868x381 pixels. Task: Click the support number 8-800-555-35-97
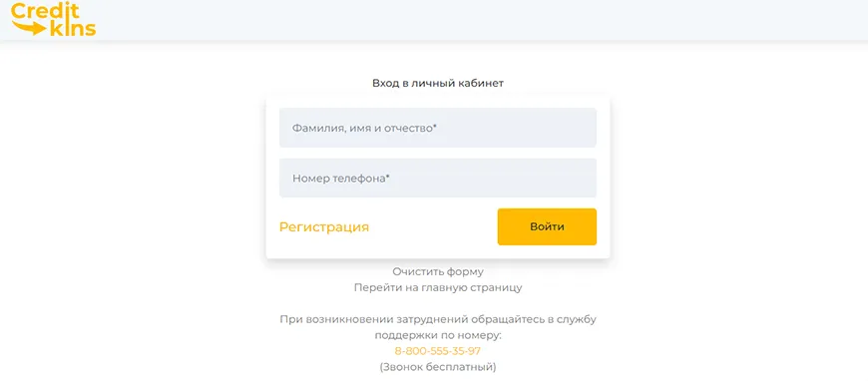437,351
